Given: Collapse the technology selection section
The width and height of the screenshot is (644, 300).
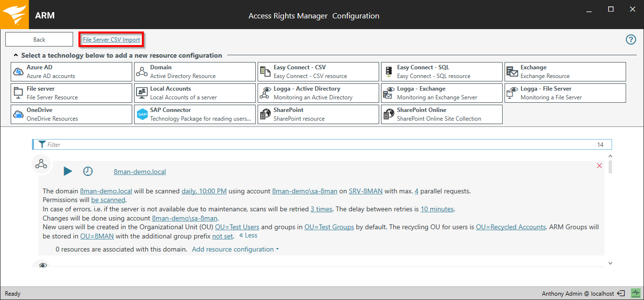Looking at the screenshot, I should click(15, 56).
